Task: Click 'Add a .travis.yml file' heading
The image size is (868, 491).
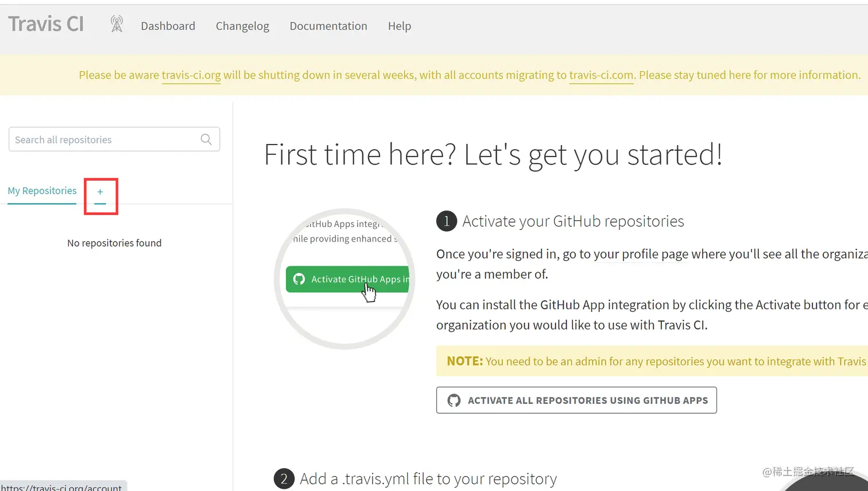Action: 428,478
